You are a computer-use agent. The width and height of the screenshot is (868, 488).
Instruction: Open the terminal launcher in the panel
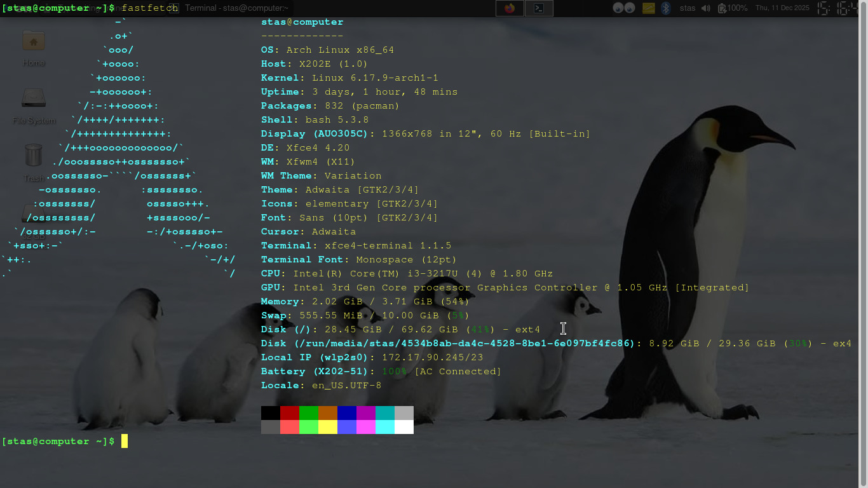click(x=539, y=8)
